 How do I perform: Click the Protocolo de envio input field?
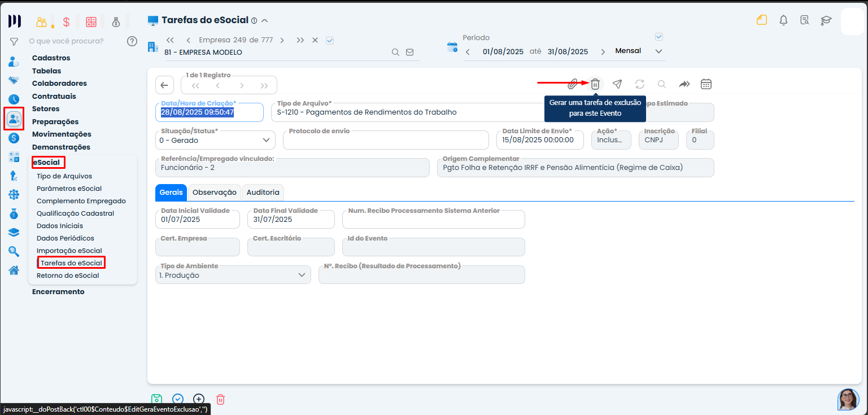tap(385, 141)
